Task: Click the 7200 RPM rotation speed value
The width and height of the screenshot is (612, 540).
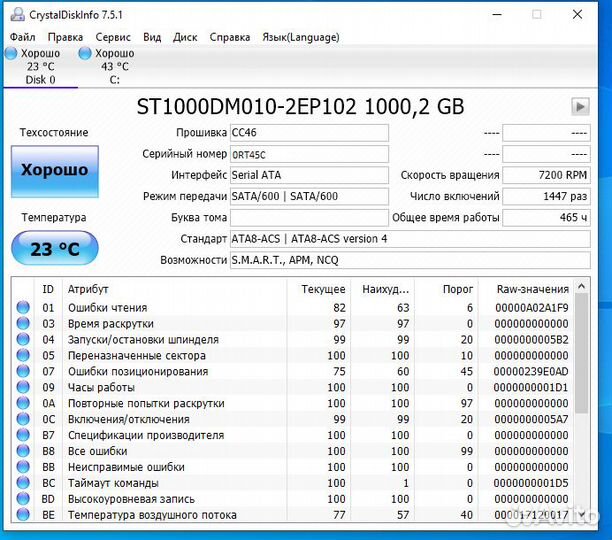Action: coord(546,175)
